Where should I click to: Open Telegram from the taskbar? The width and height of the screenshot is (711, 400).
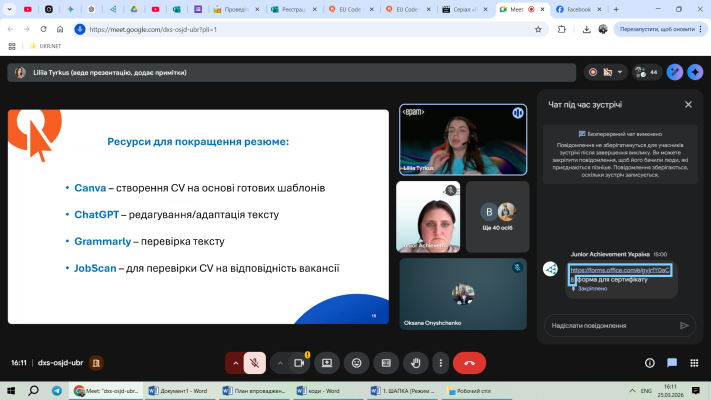tap(57, 390)
